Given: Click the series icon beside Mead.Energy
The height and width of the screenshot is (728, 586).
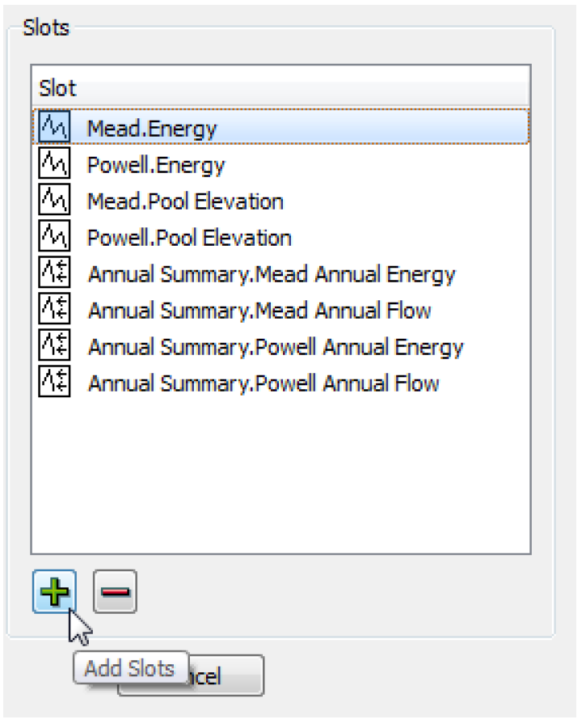Looking at the screenshot, I should coord(54,128).
